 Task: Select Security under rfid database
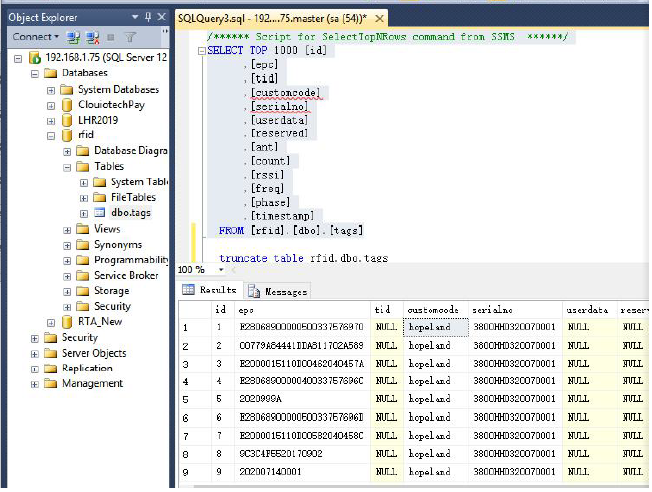coord(112,307)
